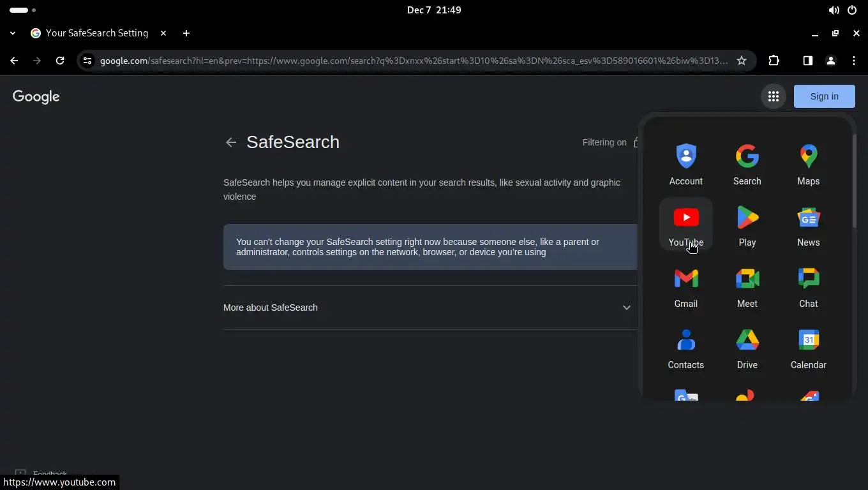The image size is (868, 490).
Task: Open Google Play from the apps grid
Action: pyautogui.click(x=747, y=226)
